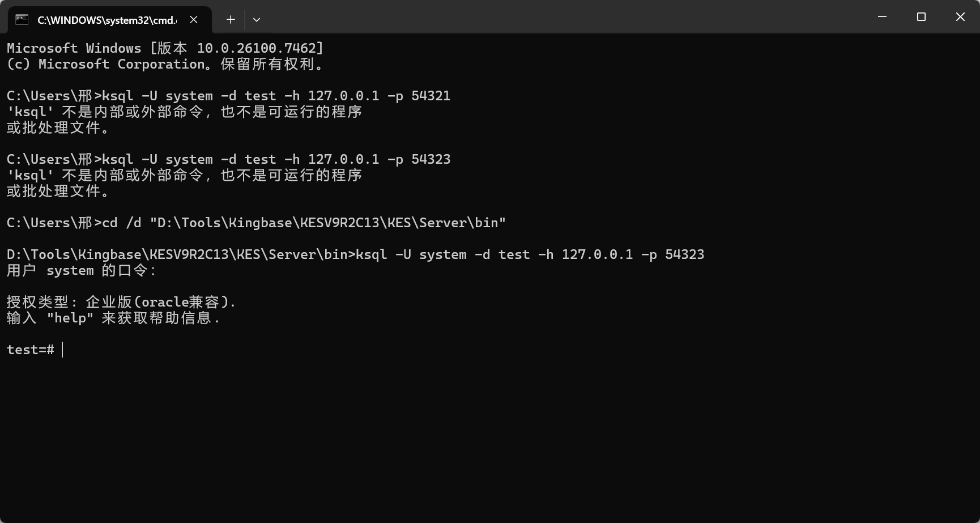Minimize the terminal window
Screen dimensions: 980x523
[882, 17]
